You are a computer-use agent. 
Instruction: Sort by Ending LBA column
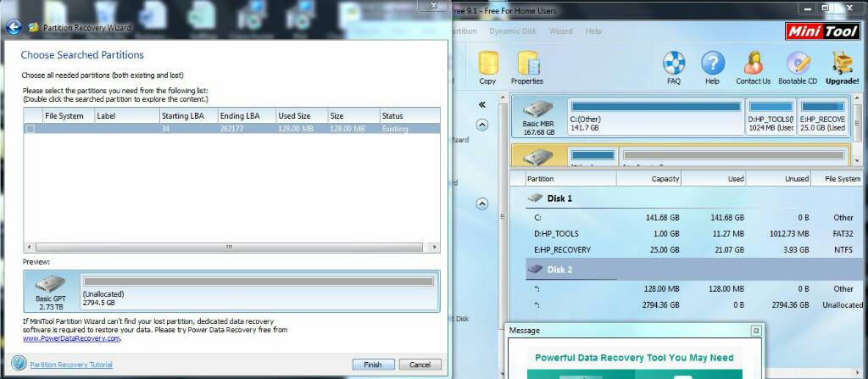(246, 116)
